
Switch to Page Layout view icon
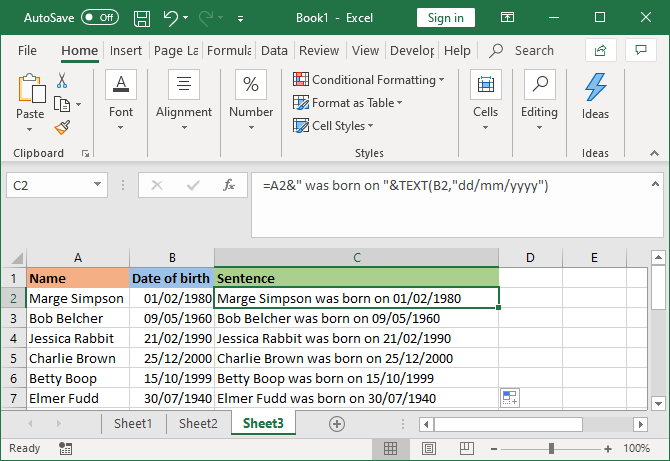pyautogui.click(x=429, y=449)
